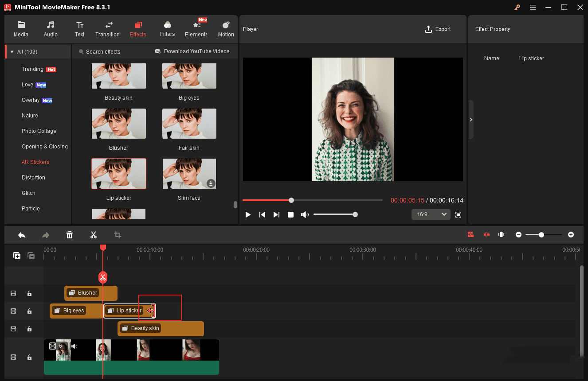
Task: Collapse the All (109) effects category
Action: [12, 51]
